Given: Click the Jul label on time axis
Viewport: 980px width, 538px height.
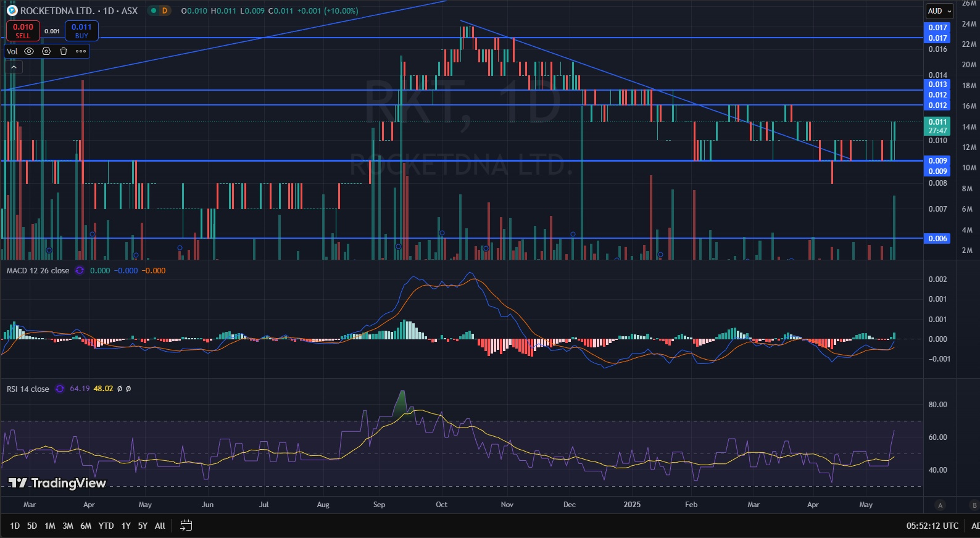Looking at the screenshot, I should click(264, 505).
